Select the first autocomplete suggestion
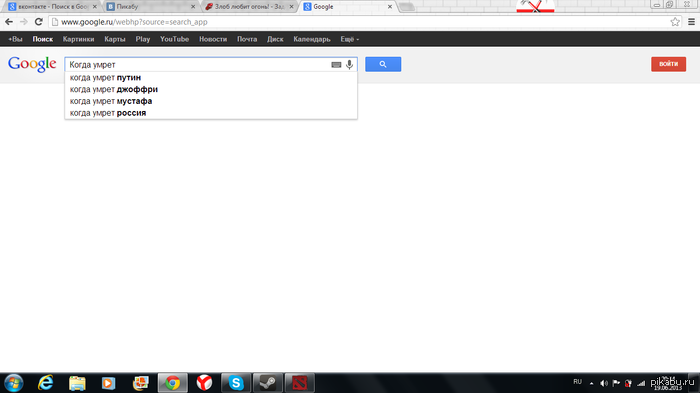The width and height of the screenshot is (700, 393). tap(211, 78)
